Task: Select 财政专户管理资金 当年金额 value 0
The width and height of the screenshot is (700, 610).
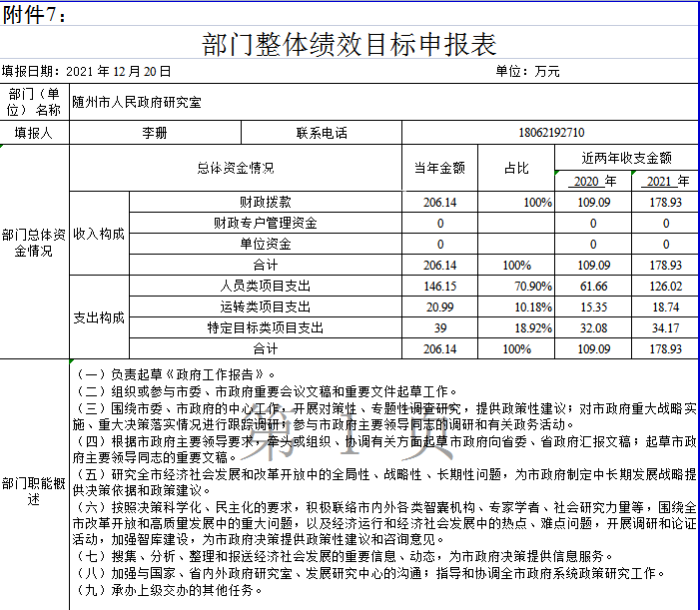Action: pyautogui.click(x=440, y=223)
